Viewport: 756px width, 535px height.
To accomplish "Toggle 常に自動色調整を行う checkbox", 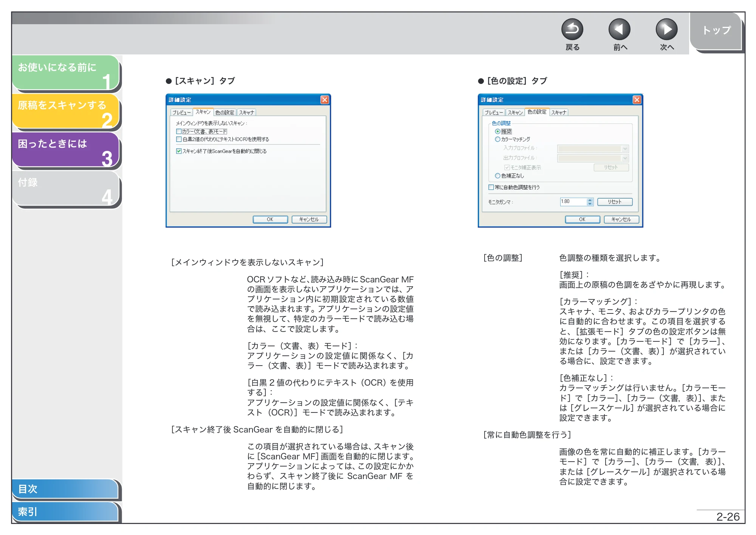I will pos(491,188).
